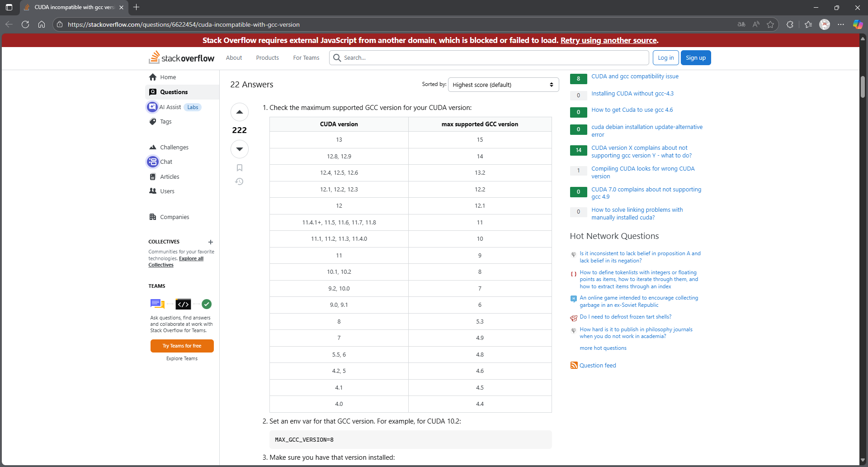Open How to solve linking problems link
The image size is (868, 467).
click(637, 214)
